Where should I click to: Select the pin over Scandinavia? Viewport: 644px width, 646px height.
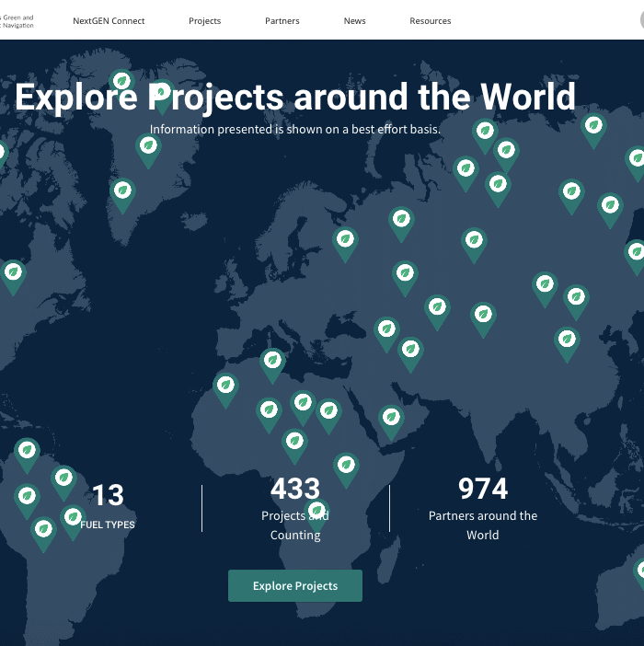tap(345, 240)
